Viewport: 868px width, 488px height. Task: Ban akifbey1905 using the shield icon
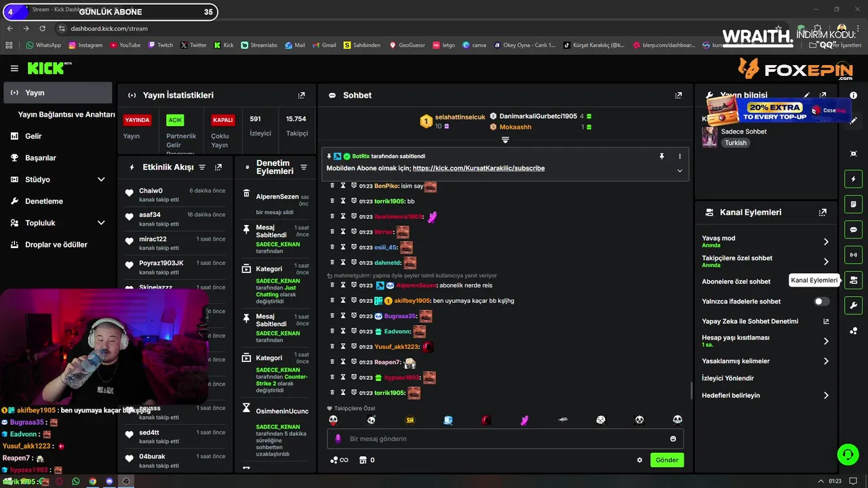coord(354,300)
